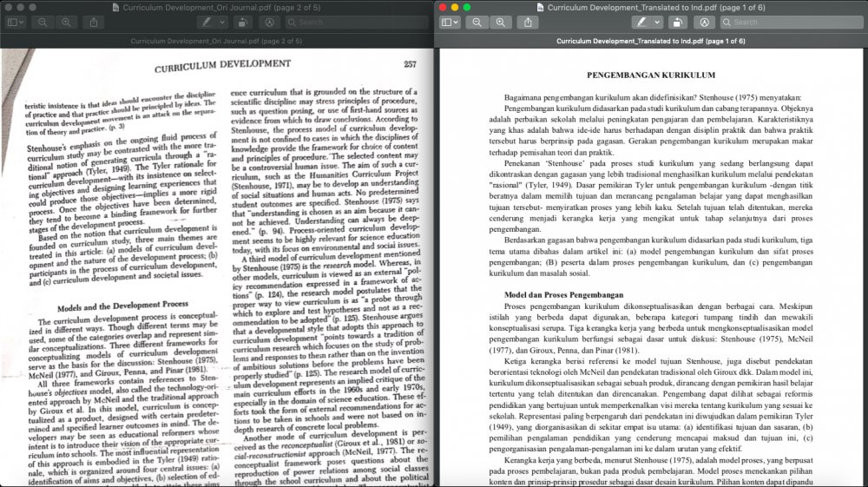
Task: Click the Ori Journal.pdf window title
Action: [x=221, y=7]
